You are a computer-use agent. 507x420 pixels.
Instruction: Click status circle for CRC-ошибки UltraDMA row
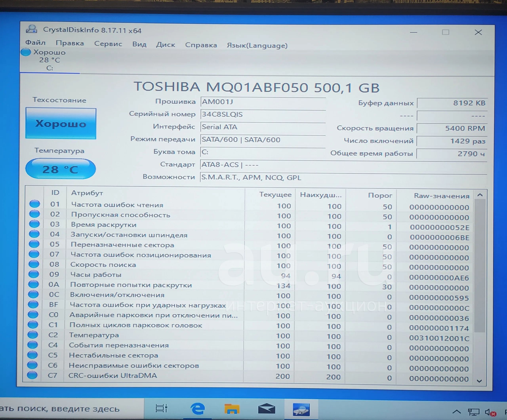tap(32, 375)
